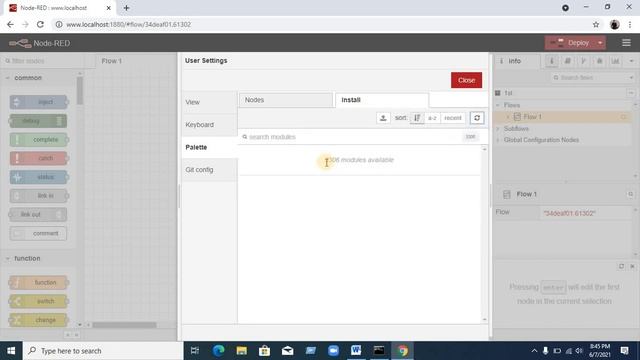Open sidebar tab list dropdown arrow
Viewport: 640px width, 360px height.
[x=631, y=61]
